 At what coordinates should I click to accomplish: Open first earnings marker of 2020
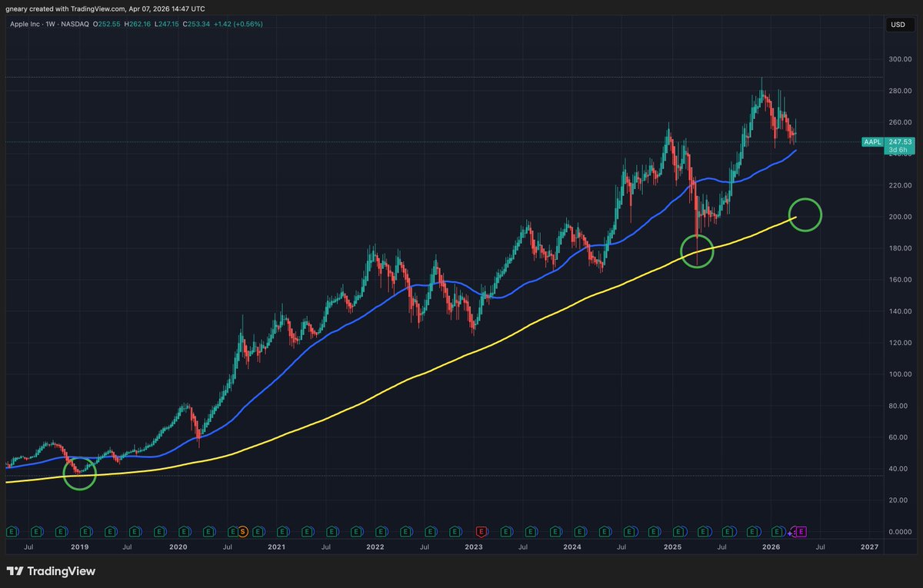[x=184, y=531]
